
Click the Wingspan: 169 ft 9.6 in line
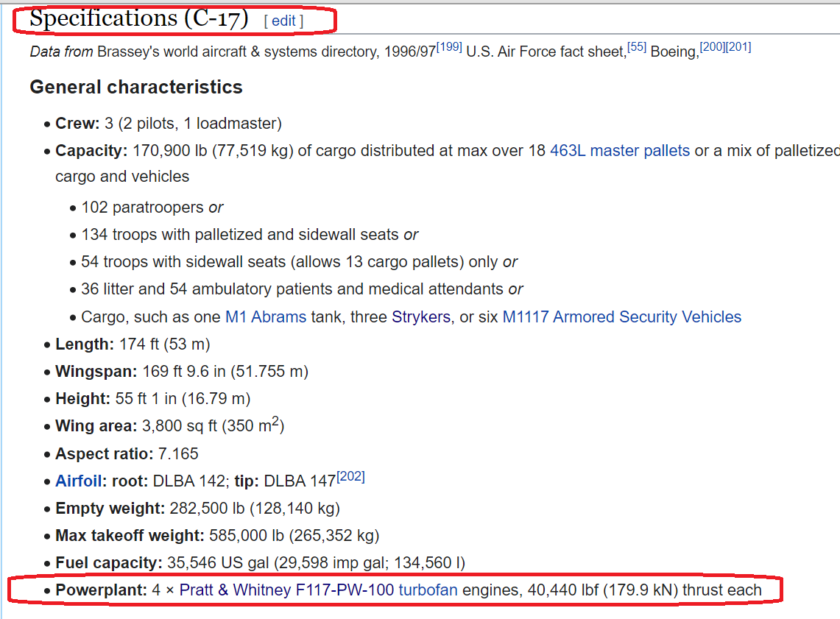pos(182,371)
